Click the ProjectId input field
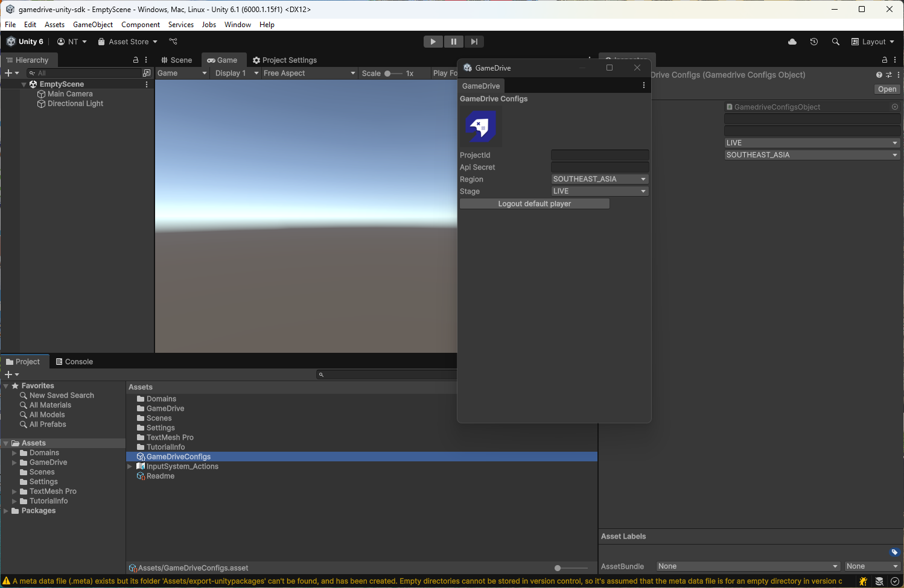The height and width of the screenshot is (588, 904). tap(599, 155)
